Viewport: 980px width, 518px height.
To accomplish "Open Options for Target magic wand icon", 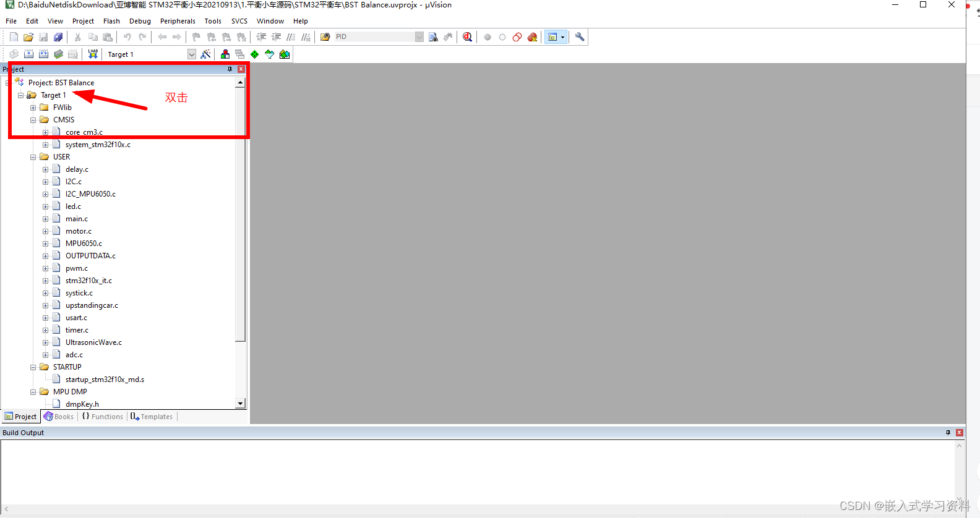I will click(206, 54).
